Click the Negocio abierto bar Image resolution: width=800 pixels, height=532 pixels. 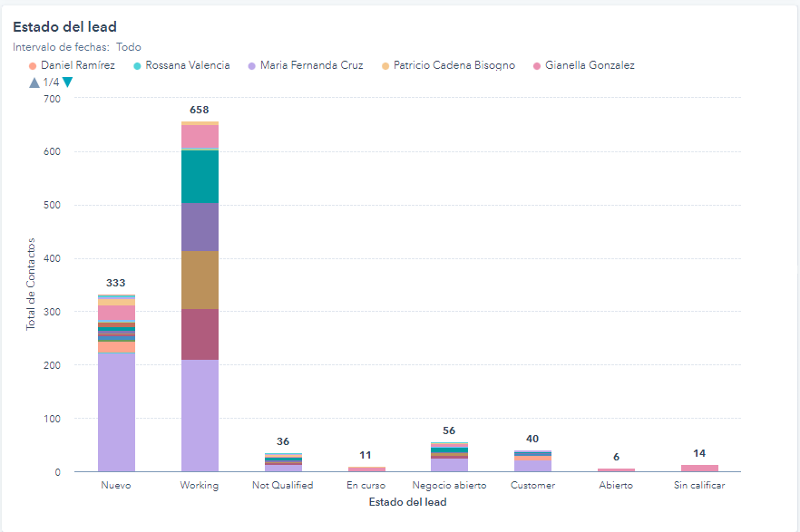click(449, 459)
